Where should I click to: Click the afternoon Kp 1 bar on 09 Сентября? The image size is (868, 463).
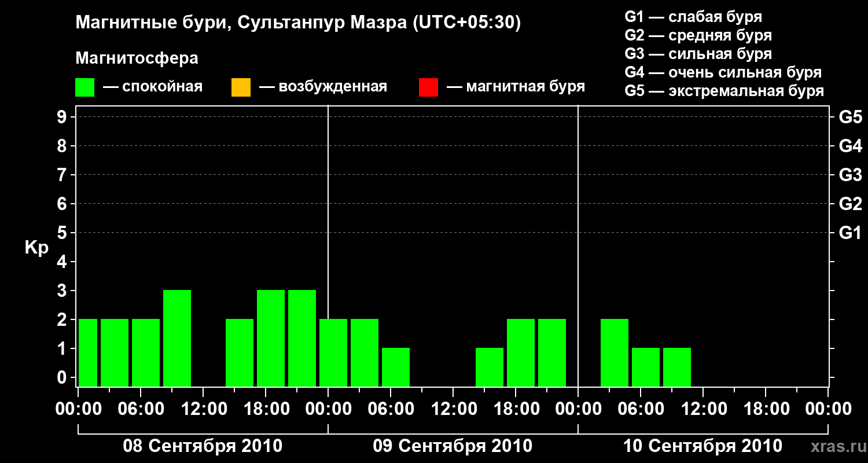490,367
